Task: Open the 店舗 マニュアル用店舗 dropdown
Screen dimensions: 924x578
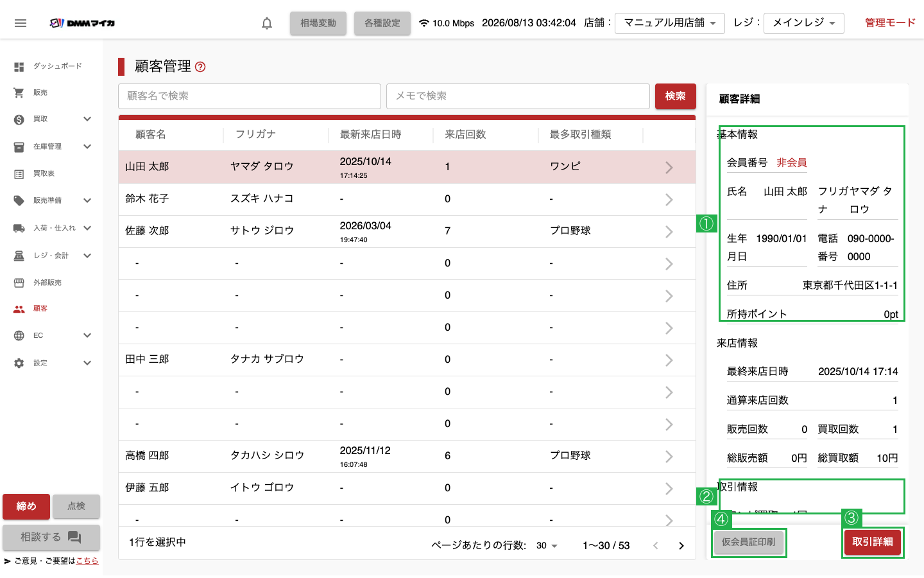Action: coord(670,23)
